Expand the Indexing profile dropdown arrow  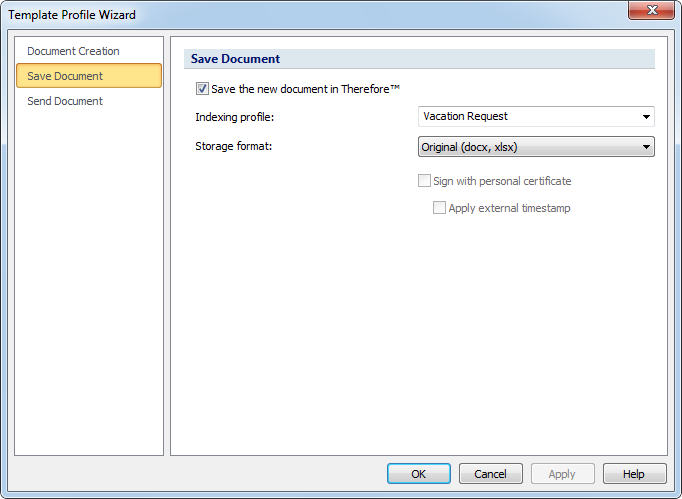coord(646,117)
